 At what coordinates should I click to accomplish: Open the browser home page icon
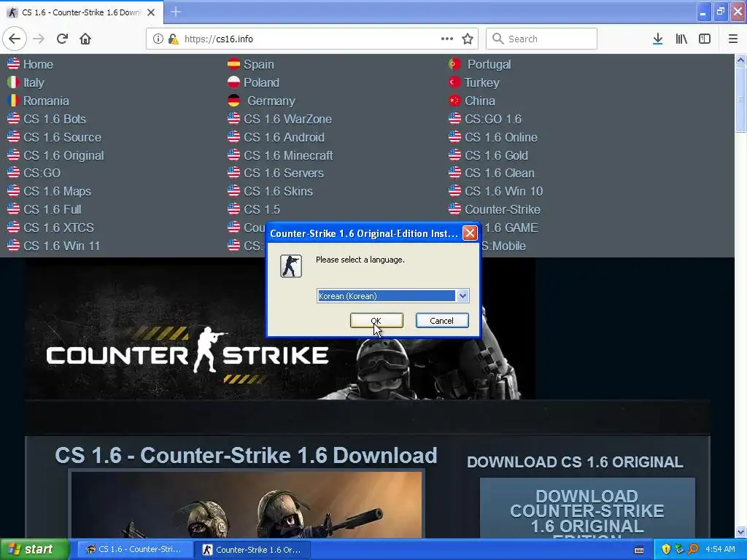[x=85, y=39]
